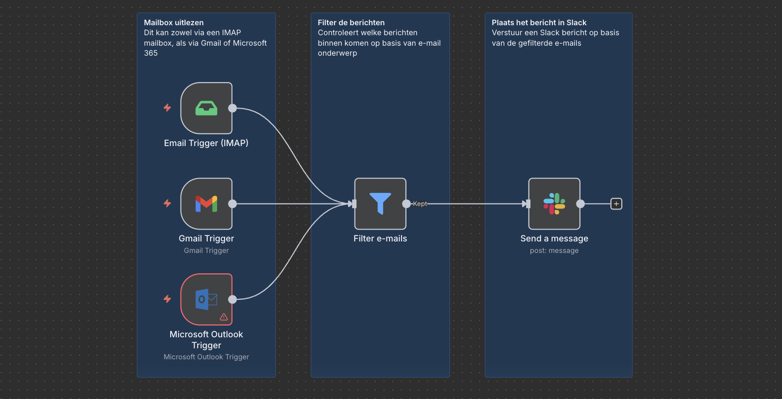Click the lightning bolt beside the Outlook trigger
This screenshot has width=782, height=399.
point(168,299)
